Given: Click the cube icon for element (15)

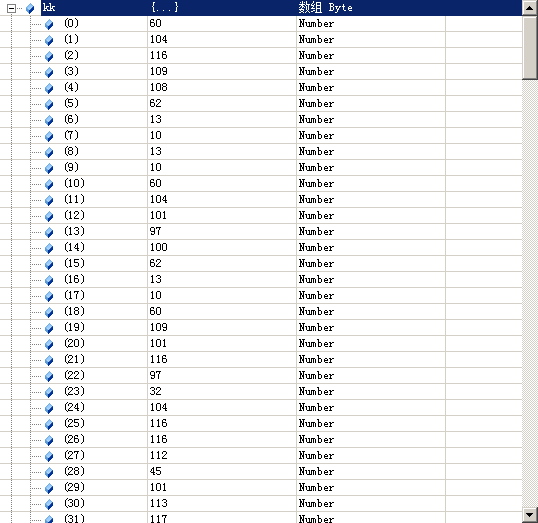Looking at the screenshot, I should coord(49,264).
